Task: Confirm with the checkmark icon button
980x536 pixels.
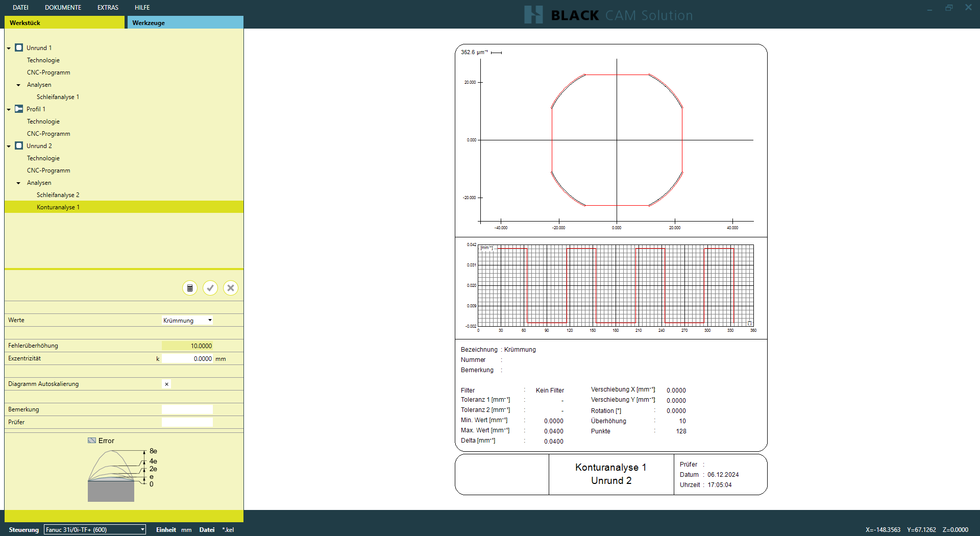Action: pyautogui.click(x=210, y=288)
